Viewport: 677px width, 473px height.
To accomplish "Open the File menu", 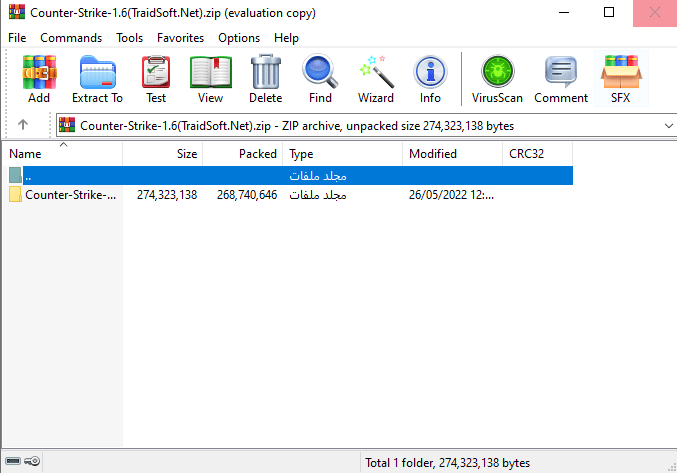I will point(17,38).
